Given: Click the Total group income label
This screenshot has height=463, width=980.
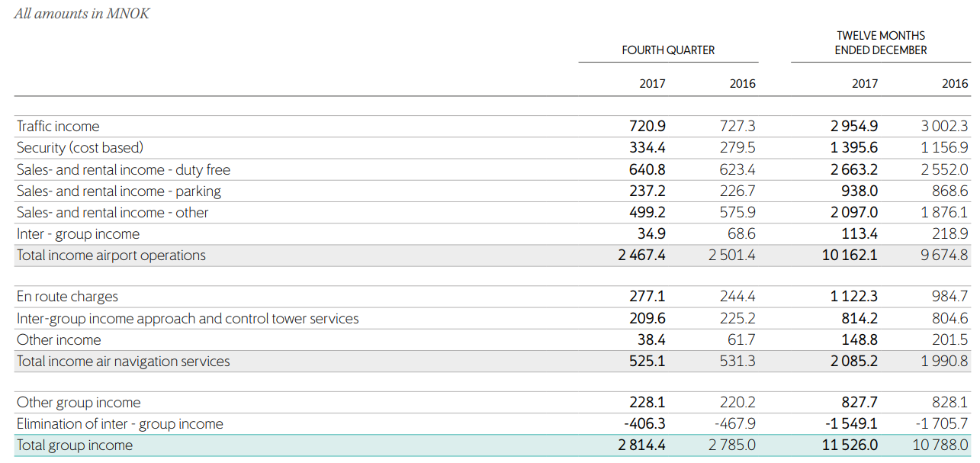Looking at the screenshot, I should [75, 445].
